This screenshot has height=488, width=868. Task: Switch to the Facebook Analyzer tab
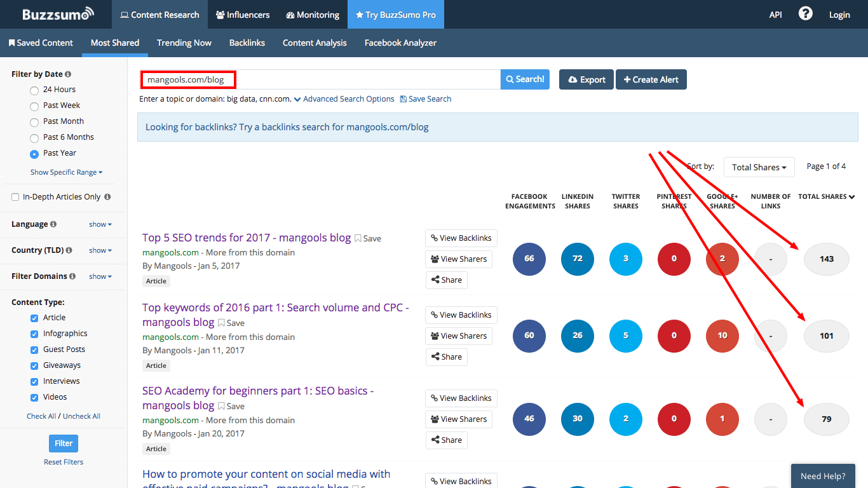[400, 43]
